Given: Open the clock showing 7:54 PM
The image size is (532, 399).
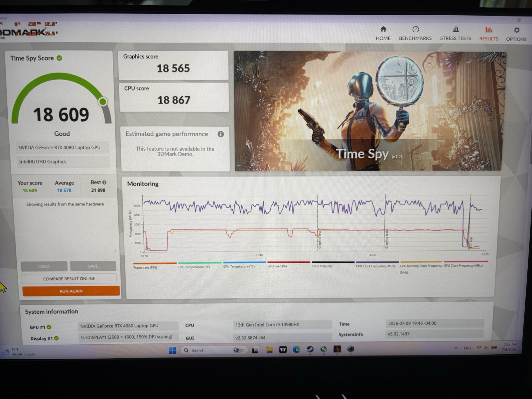Looking at the screenshot, I should click(x=510, y=347).
